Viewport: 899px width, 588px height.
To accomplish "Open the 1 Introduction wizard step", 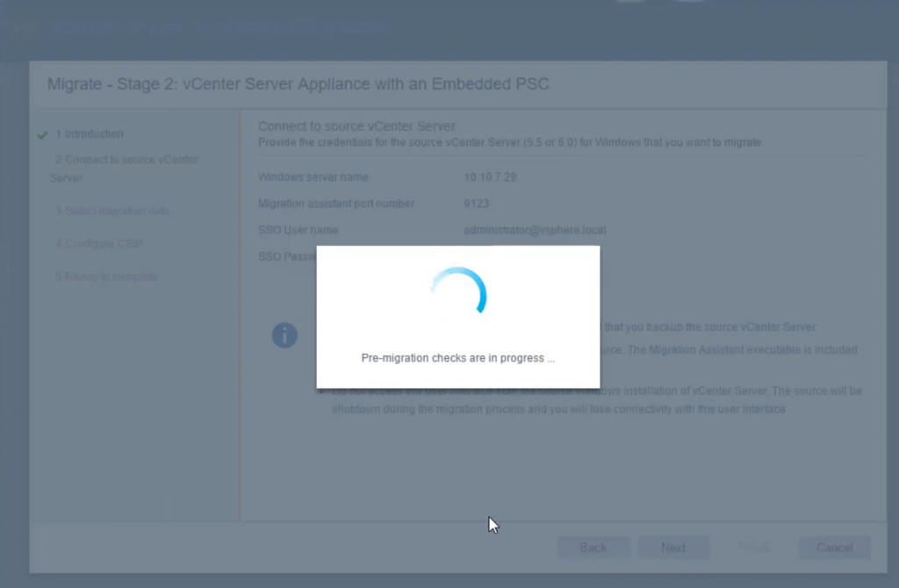I will pos(90,134).
